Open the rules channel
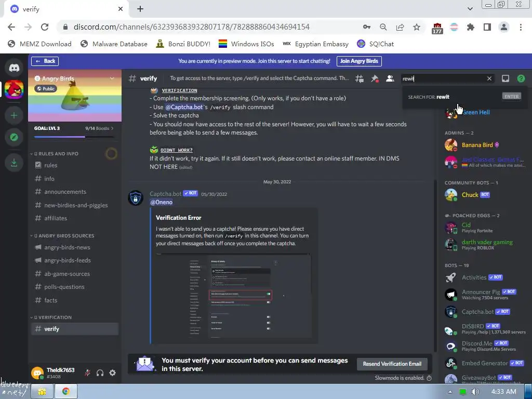The height and width of the screenshot is (399, 532). (x=75, y=165)
